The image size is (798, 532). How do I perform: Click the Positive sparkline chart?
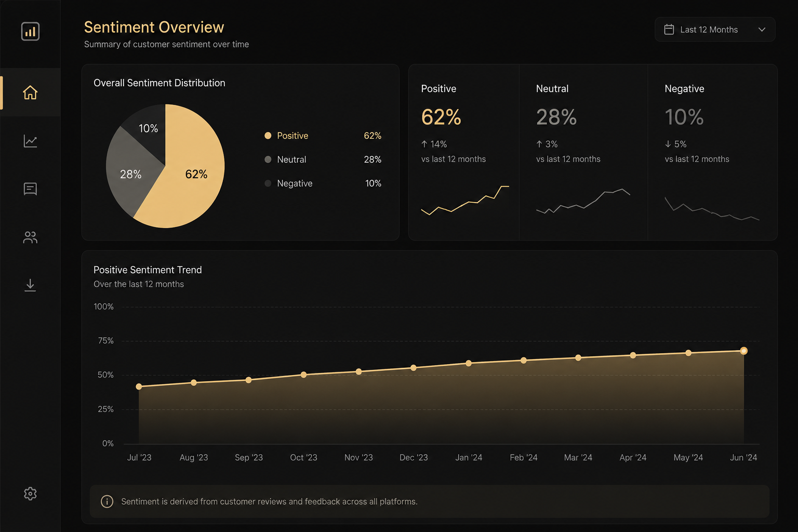465,201
